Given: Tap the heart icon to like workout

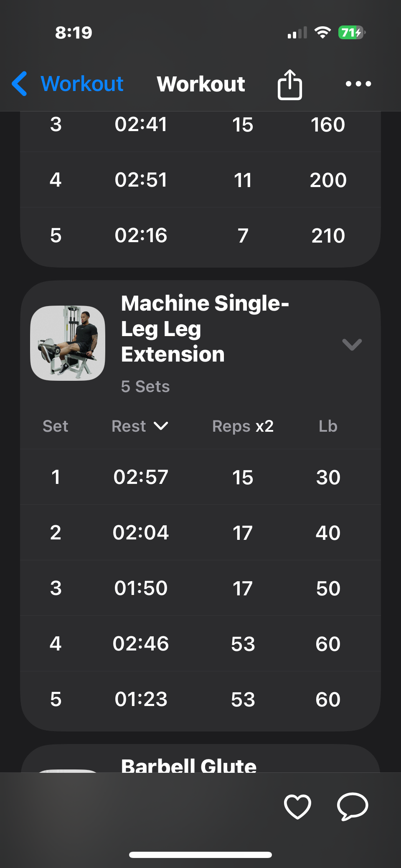Looking at the screenshot, I should tap(297, 806).
